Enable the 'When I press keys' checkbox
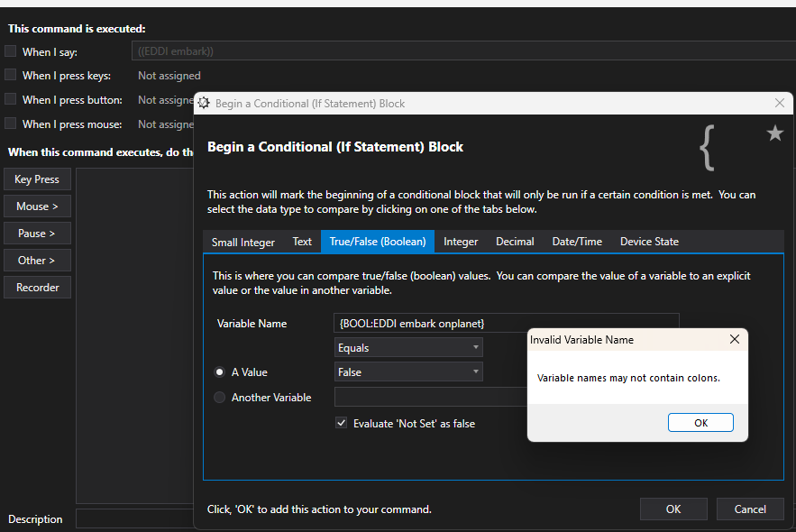796x532 pixels. point(10,75)
